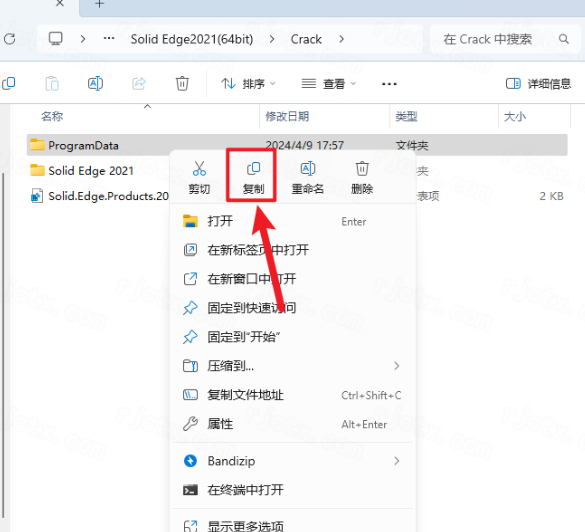Screen dimensions: 585x532
Task: Expand chevron after Crack breadcrumb
Action: coord(341,39)
